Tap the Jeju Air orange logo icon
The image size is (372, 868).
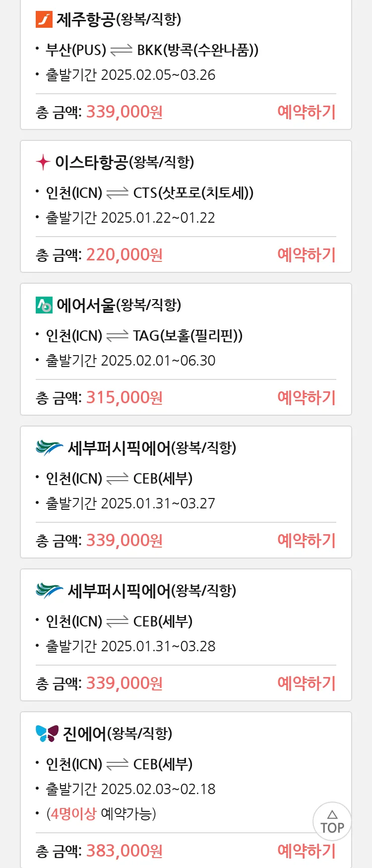(x=44, y=19)
